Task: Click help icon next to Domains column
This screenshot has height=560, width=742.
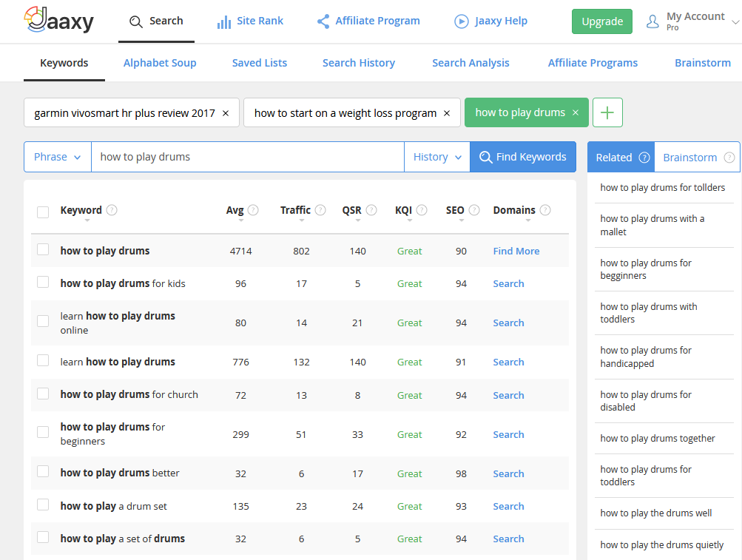Action: [x=545, y=209]
